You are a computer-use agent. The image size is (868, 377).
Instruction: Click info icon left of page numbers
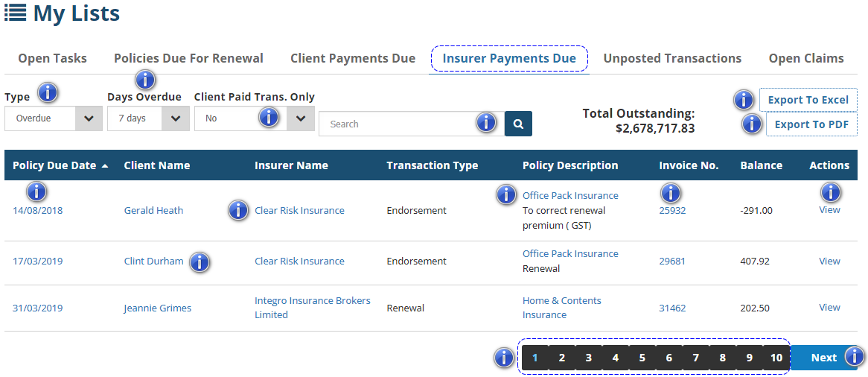[x=504, y=358]
